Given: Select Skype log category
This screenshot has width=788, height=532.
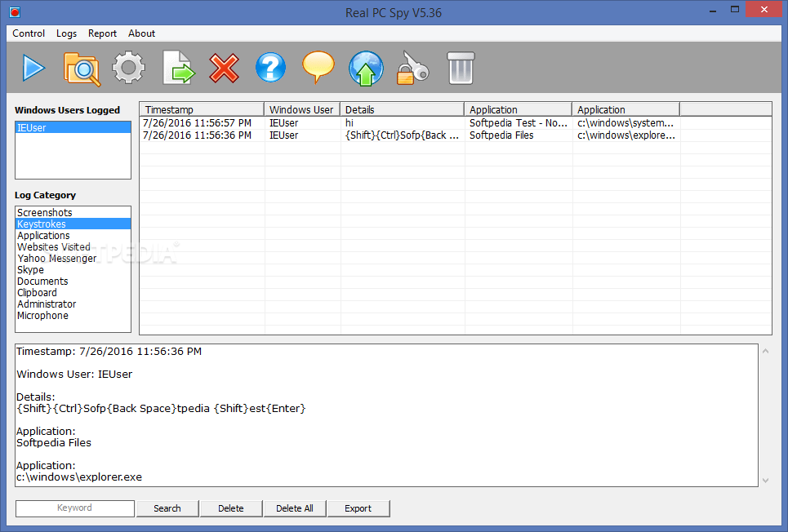Looking at the screenshot, I should click(73, 270).
